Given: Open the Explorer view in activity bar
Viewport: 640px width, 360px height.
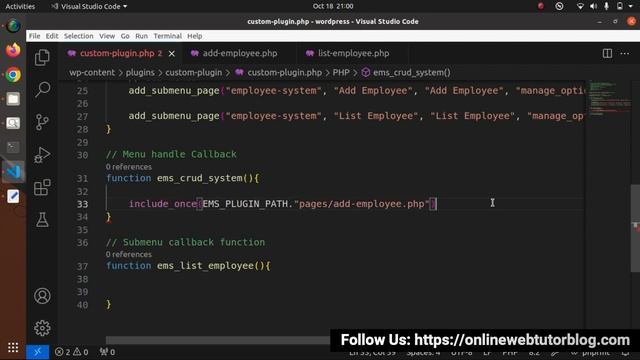Looking at the screenshot, I should click(42, 57).
